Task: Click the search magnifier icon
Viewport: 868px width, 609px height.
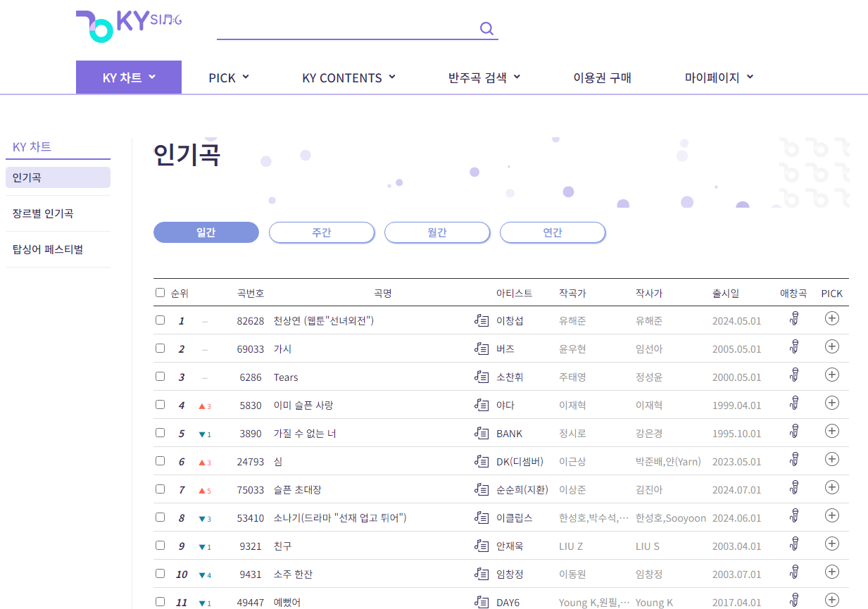Action: (x=486, y=28)
